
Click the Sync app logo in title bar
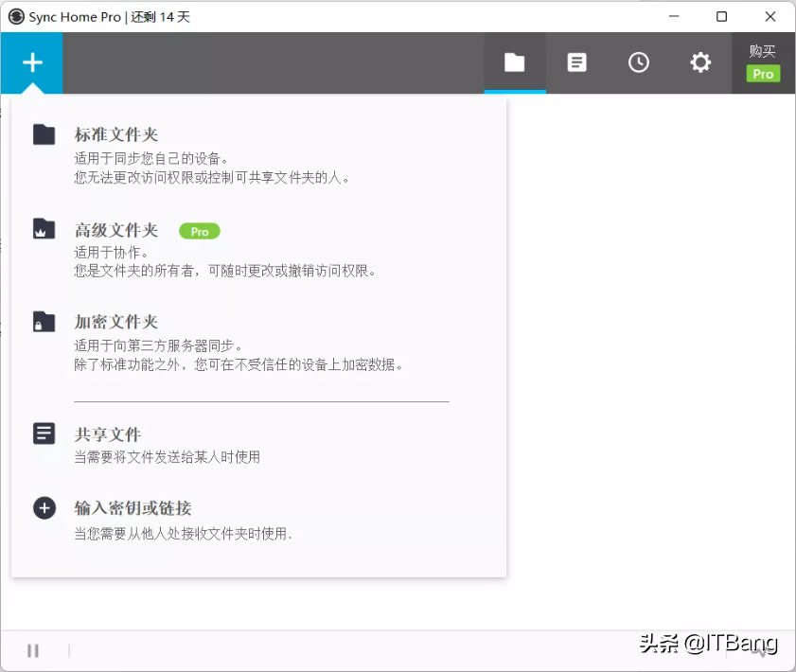[x=16, y=16]
